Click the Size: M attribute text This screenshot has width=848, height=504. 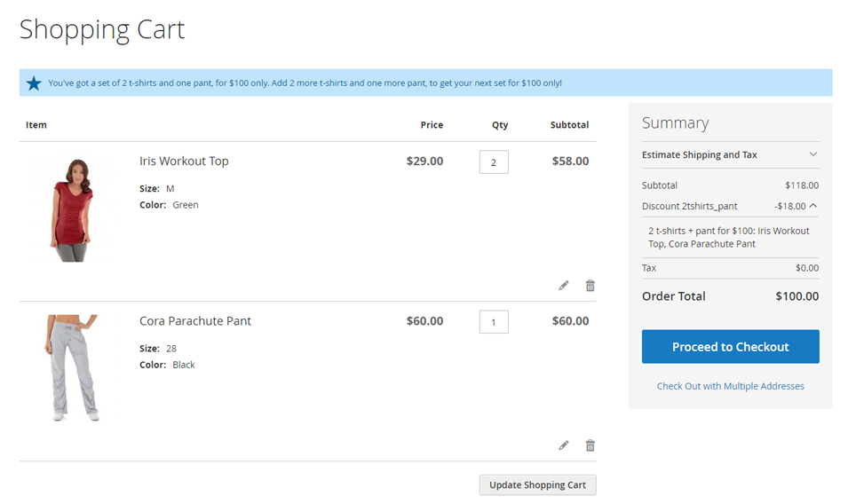157,188
